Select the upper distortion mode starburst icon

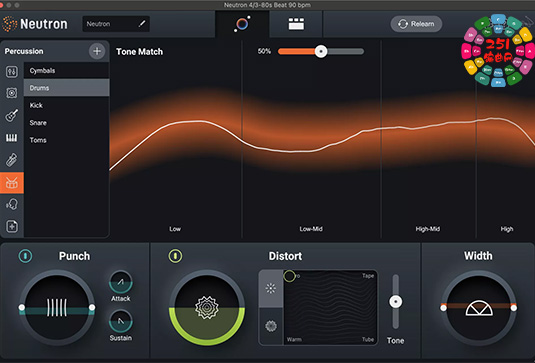coord(271,288)
